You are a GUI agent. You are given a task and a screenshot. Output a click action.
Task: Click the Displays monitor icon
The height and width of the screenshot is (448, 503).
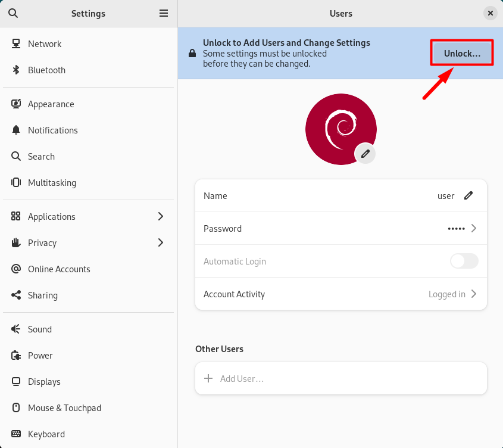(15, 381)
